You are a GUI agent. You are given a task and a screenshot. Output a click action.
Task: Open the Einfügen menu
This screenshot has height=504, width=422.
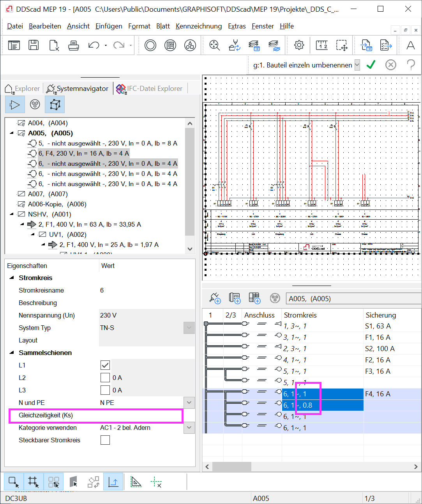click(109, 26)
